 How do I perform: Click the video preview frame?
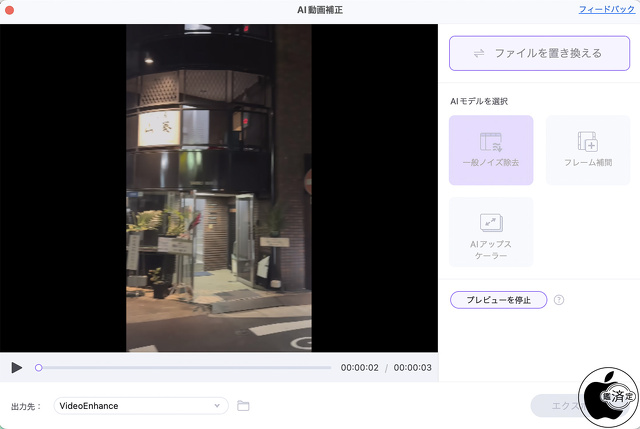(x=219, y=188)
